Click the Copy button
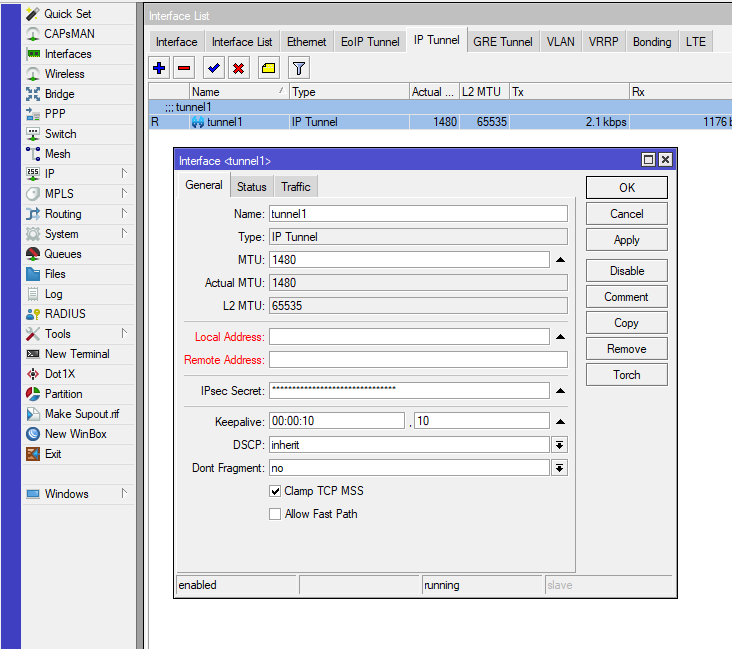 coord(626,323)
